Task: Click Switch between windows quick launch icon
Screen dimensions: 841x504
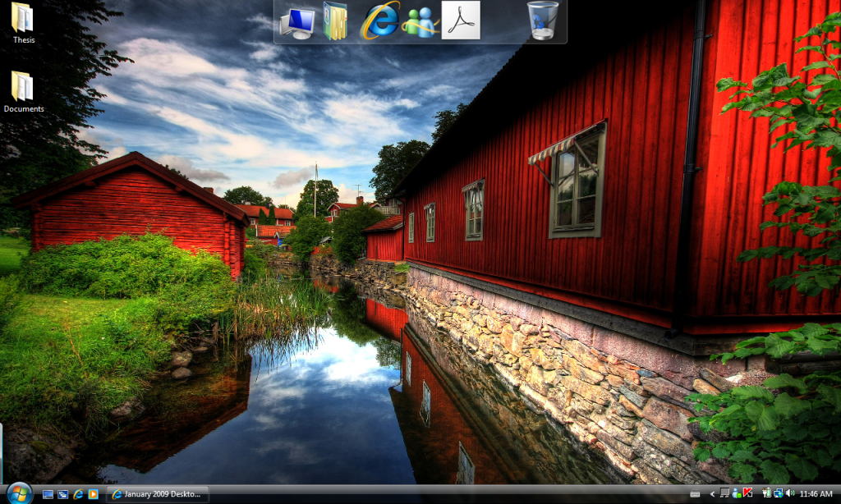Action: tap(62, 494)
